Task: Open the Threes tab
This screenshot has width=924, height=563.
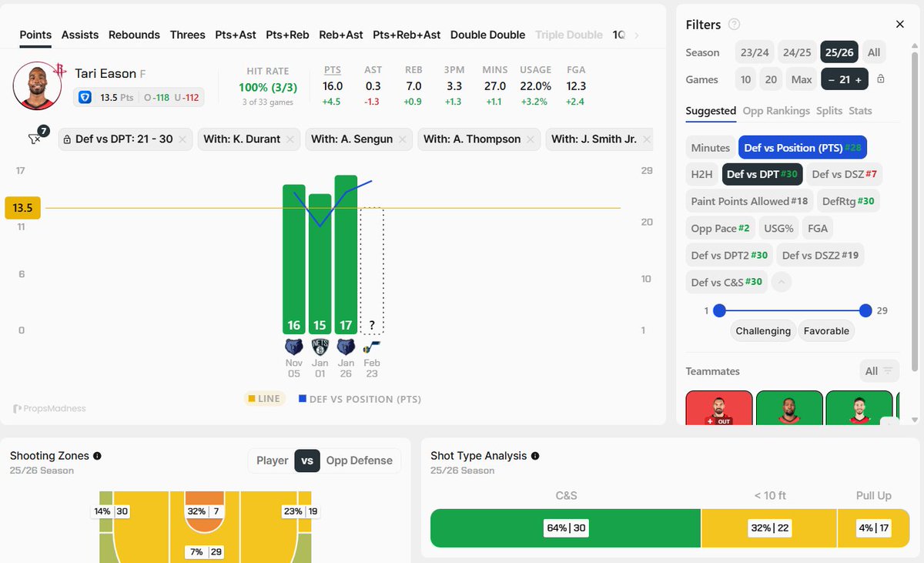Action: 188,35
